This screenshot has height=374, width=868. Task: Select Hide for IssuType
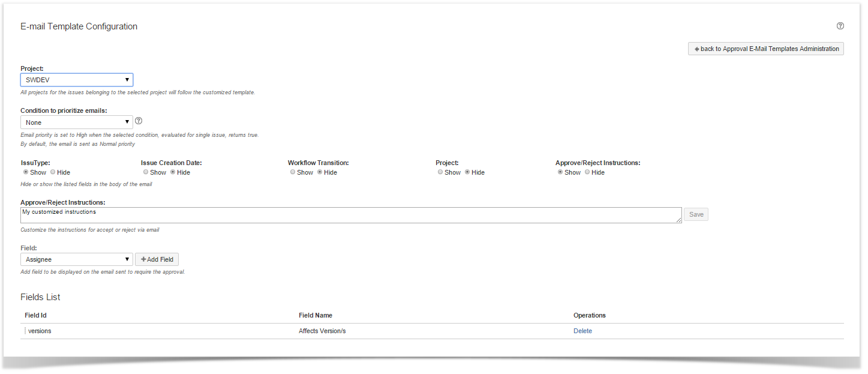[x=53, y=172]
